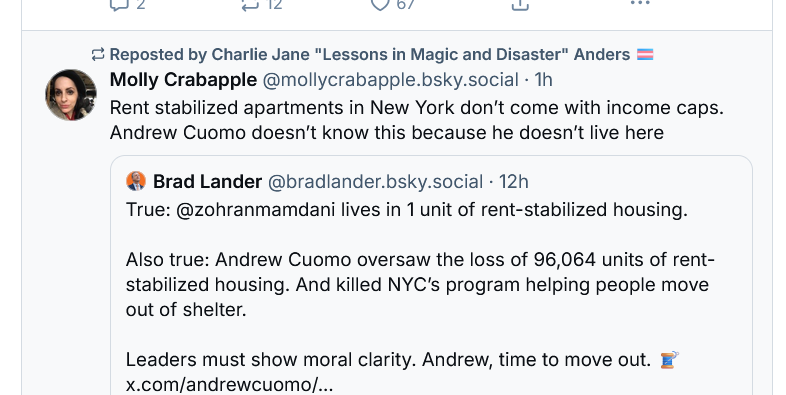The height and width of the screenshot is (395, 786).
Task: Like the post via heart icon
Action: click(380, 5)
